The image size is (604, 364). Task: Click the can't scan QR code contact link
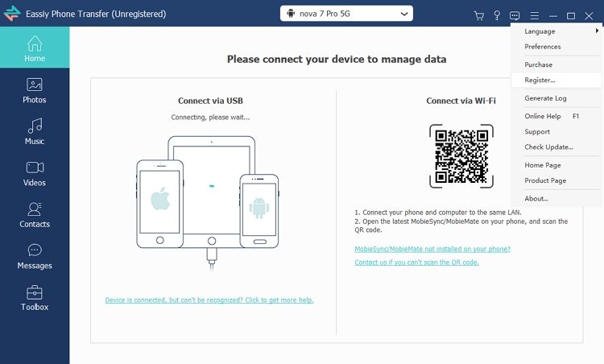point(416,263)
